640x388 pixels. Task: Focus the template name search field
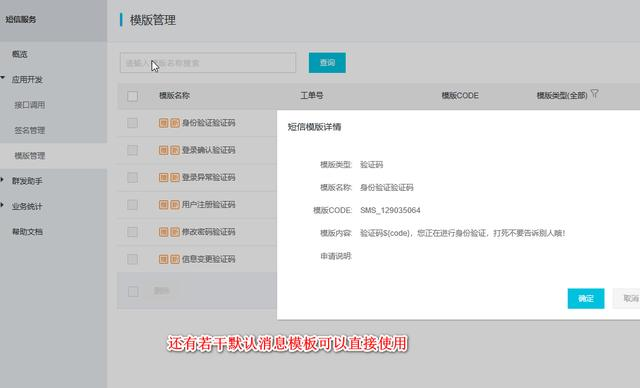click(208, 62)
